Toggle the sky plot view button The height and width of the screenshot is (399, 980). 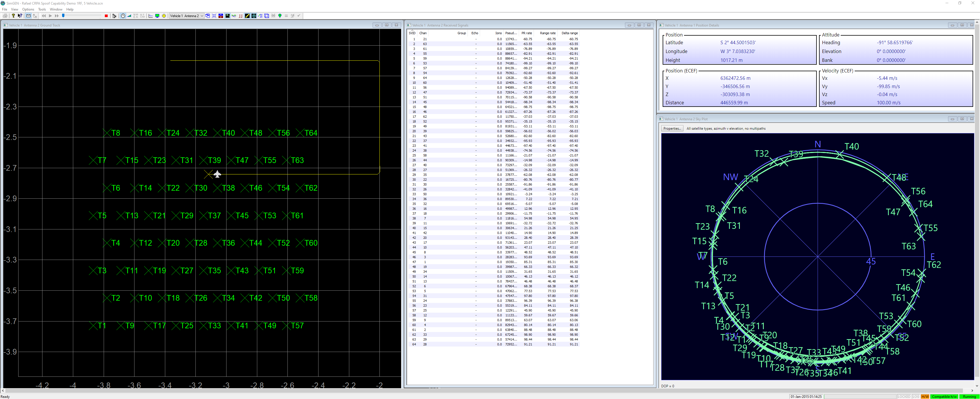click(254, 16)
